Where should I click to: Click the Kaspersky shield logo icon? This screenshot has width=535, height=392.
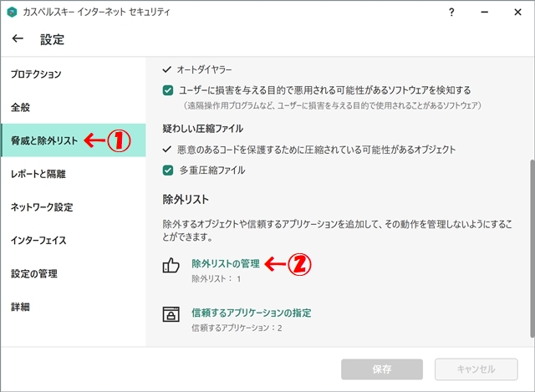click(13, 13)
